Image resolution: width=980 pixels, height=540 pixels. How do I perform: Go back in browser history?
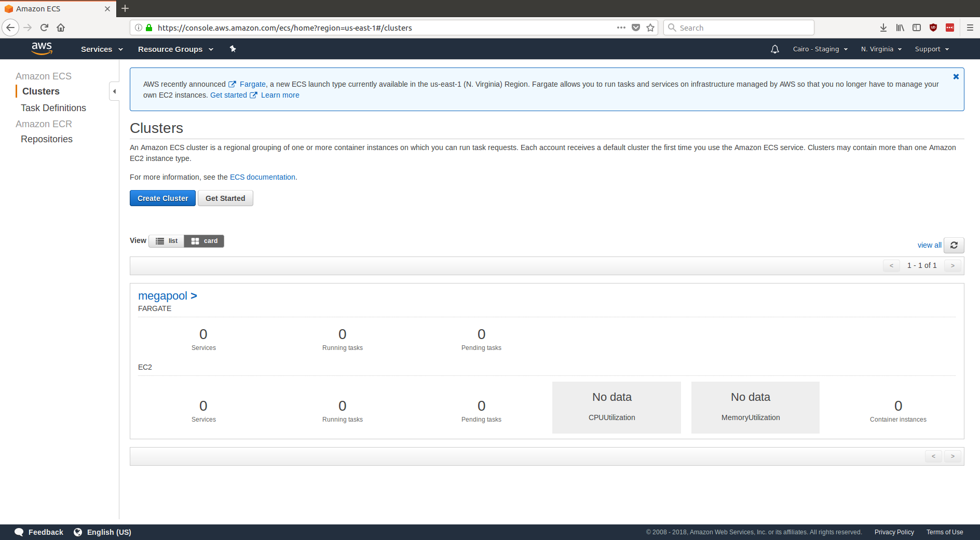[10, 28]
